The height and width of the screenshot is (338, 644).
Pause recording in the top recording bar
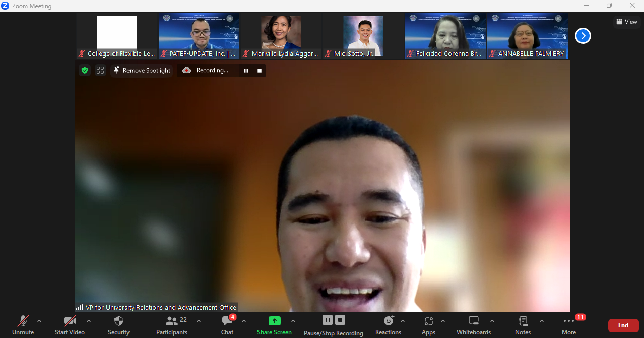click(x=246, y=71)
